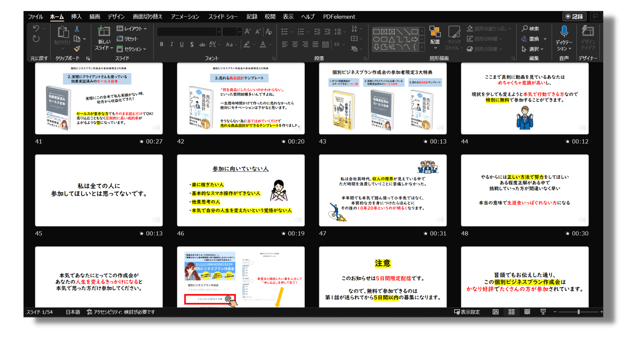This screenshot has height=340, width=644.
Task: Expand bullet list options arrow
Action: [292, 32]
